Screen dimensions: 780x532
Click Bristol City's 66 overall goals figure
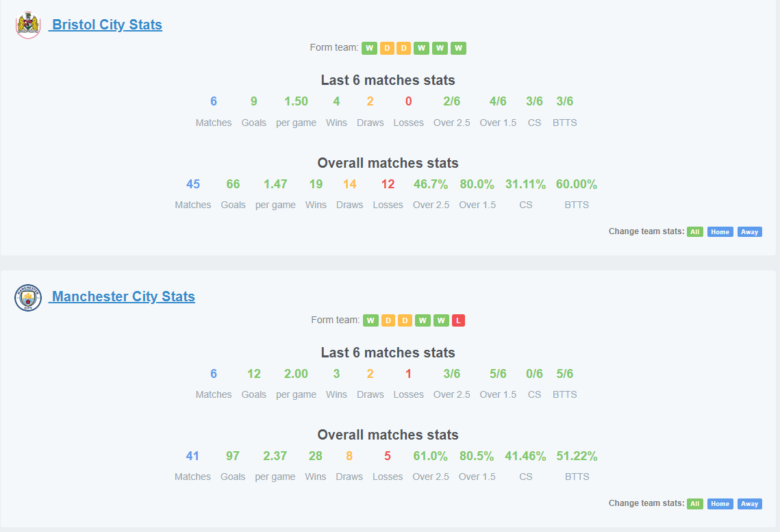pos(233,184)
